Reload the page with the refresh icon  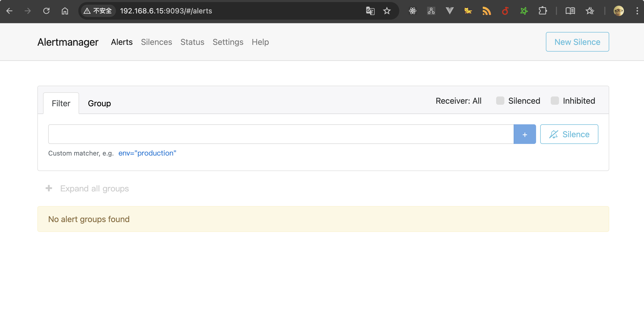[46, 11]
